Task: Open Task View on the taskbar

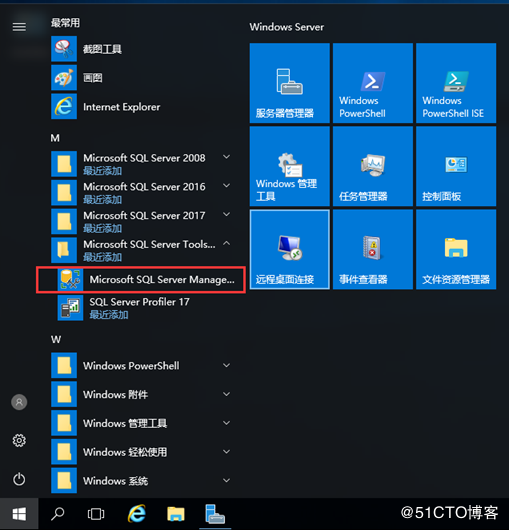Action: pyautogui.click(x=96, y=514)
